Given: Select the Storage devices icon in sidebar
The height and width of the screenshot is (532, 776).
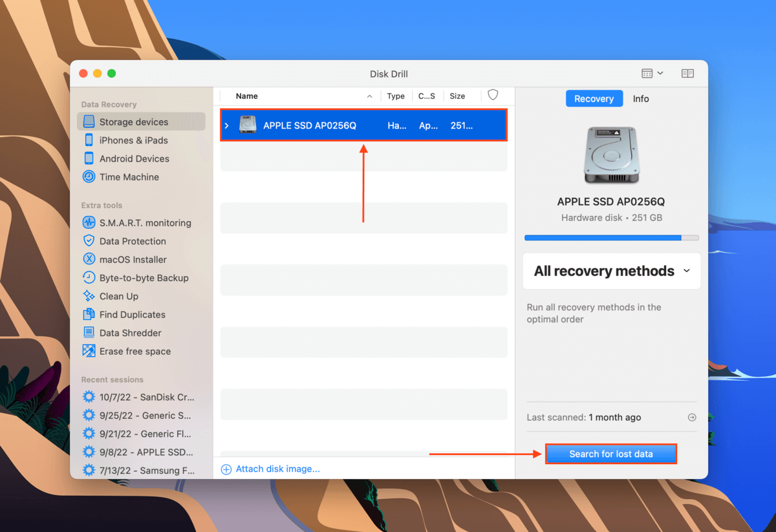Looking at the screenshot, I should (89, 122).
